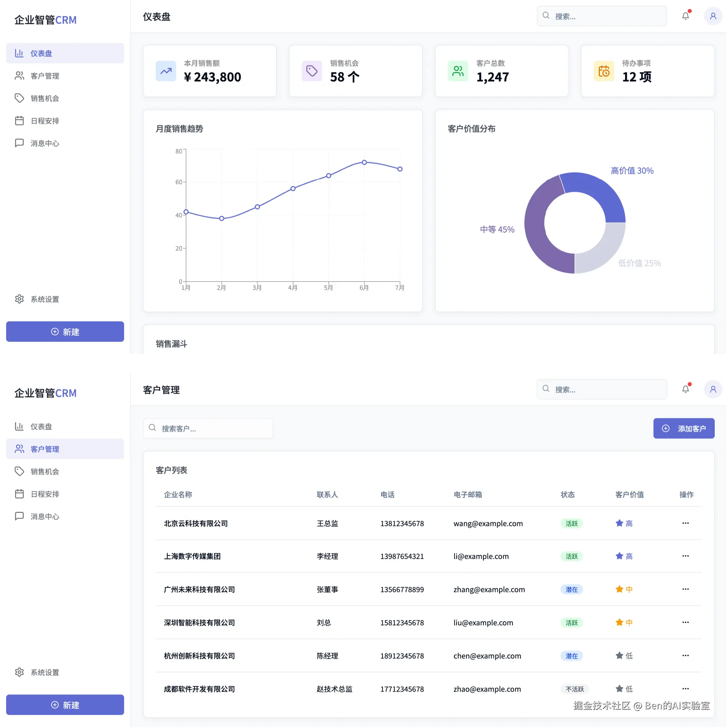Click notification bell in 客户管理 header
Viewport: 727px width, 728px height.
click(x=686, y=389)
